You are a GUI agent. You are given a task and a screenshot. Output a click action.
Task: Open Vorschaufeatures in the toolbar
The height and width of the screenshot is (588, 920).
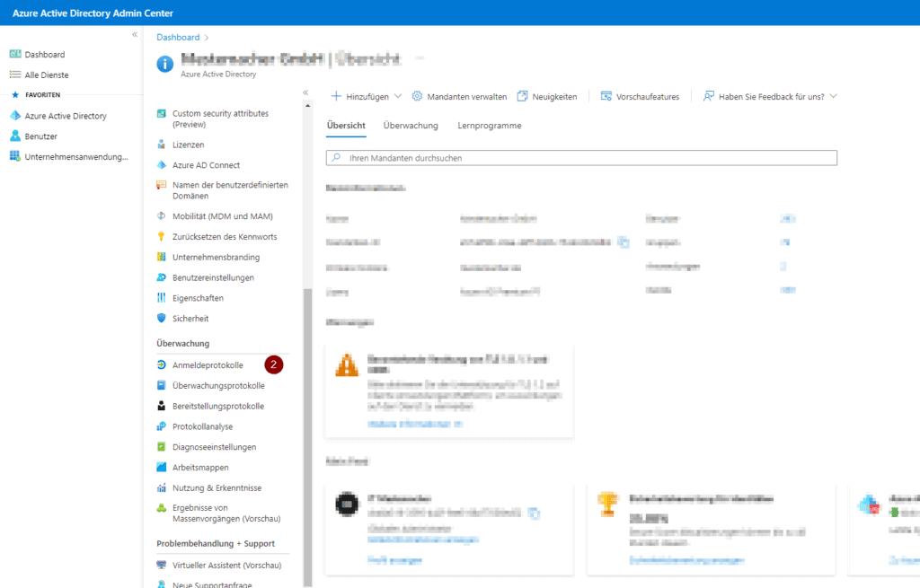pos(640,97)
